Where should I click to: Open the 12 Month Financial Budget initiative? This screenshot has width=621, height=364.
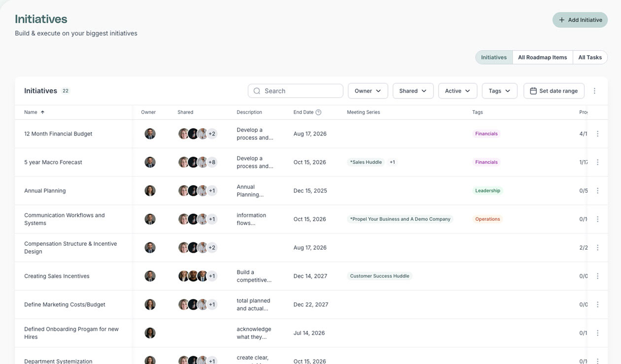point(58,133)
